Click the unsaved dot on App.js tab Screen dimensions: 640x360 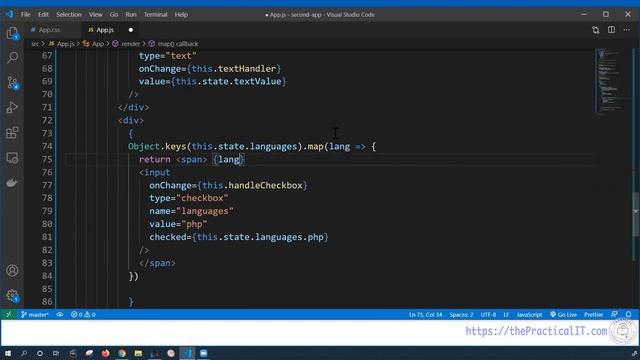131,30
